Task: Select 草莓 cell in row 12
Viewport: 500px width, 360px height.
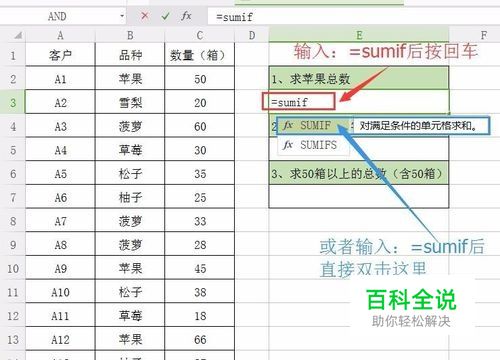Action: coord(130,316)
